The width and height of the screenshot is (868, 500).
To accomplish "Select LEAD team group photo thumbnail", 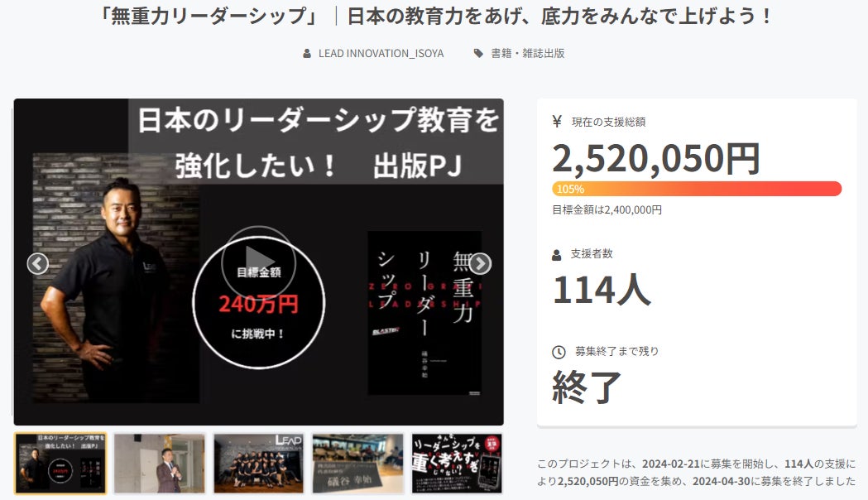I will click(x=258, y=464).
